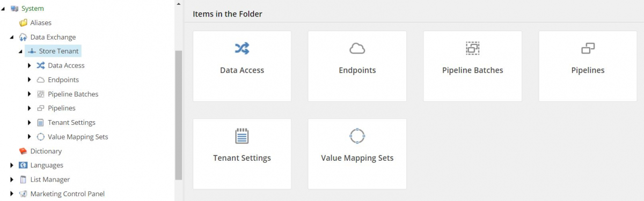
Task: Click the content tree vertical scrollbar
Action: coord(179,115)
